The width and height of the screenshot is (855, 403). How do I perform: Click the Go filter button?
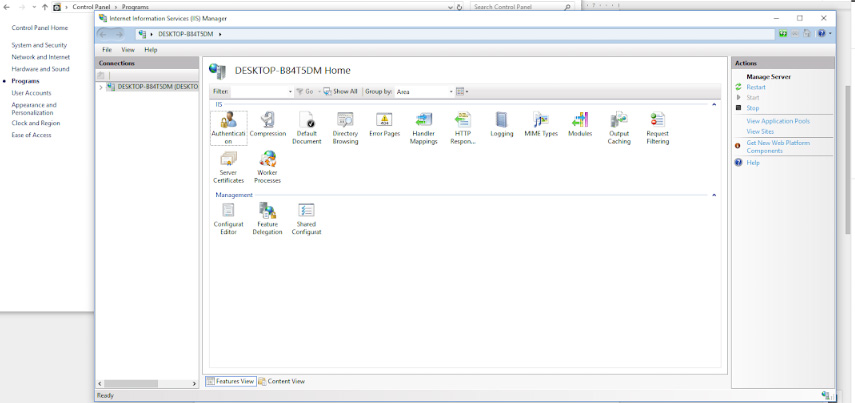click(x=305, y=92)
